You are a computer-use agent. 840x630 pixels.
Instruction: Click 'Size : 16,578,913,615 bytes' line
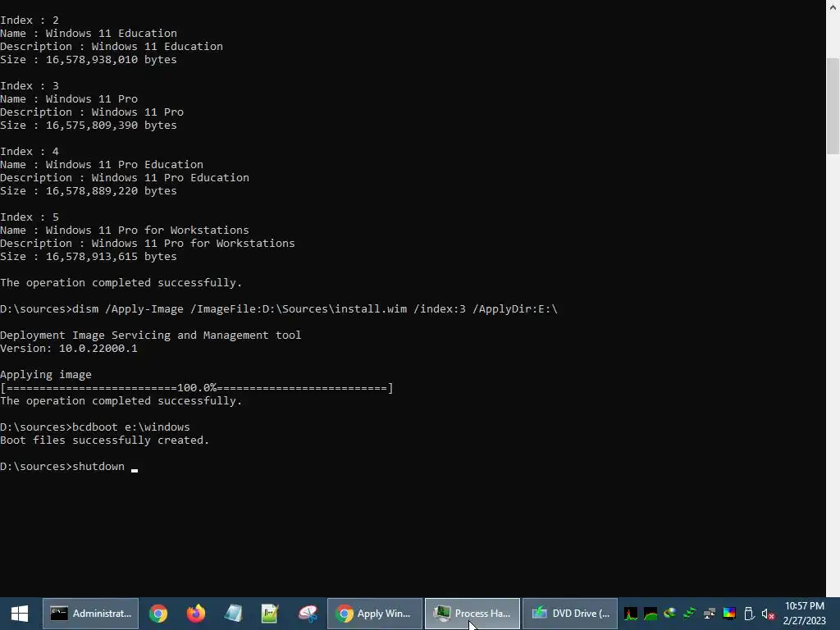click(x=89, y=257)
